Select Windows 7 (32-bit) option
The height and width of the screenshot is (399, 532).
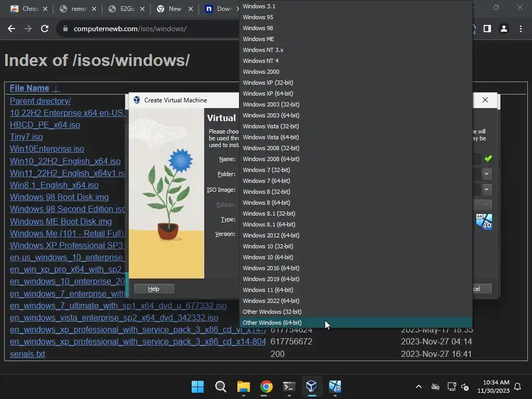coord(355,170)
